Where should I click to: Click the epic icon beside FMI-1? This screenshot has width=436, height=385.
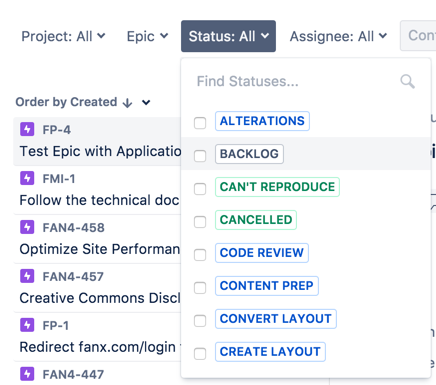(27, 178)
